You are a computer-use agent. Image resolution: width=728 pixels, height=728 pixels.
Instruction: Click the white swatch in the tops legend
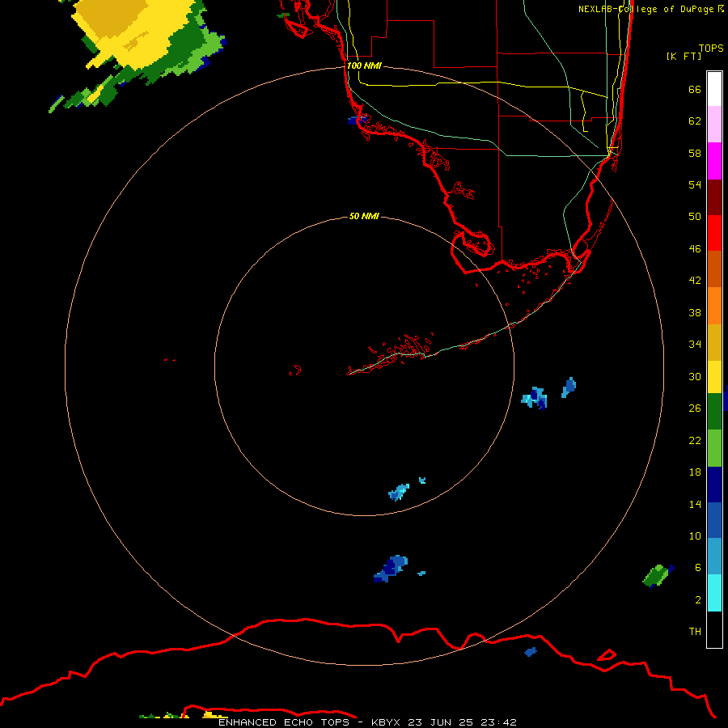(714, 89)
